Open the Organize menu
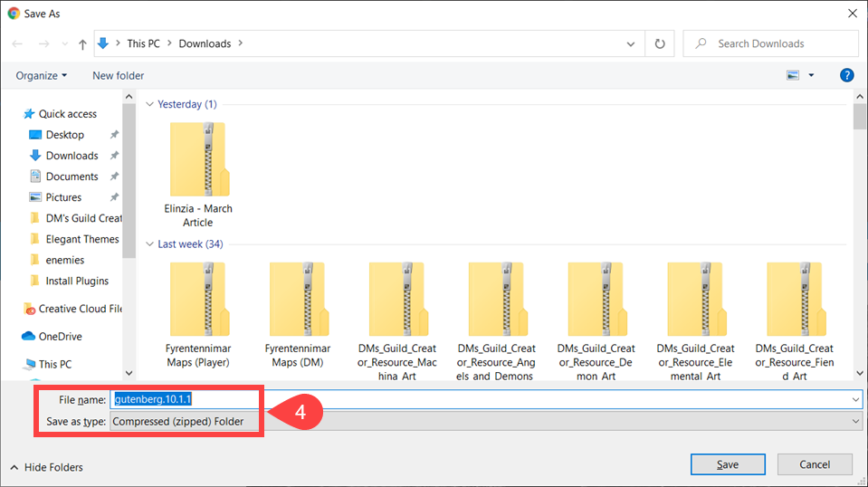 tap(42, 75)
